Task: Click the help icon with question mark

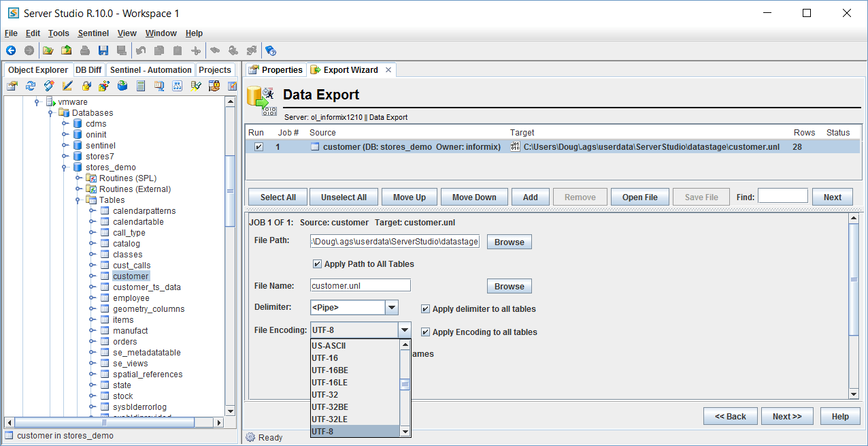Action: pos(270,50)
